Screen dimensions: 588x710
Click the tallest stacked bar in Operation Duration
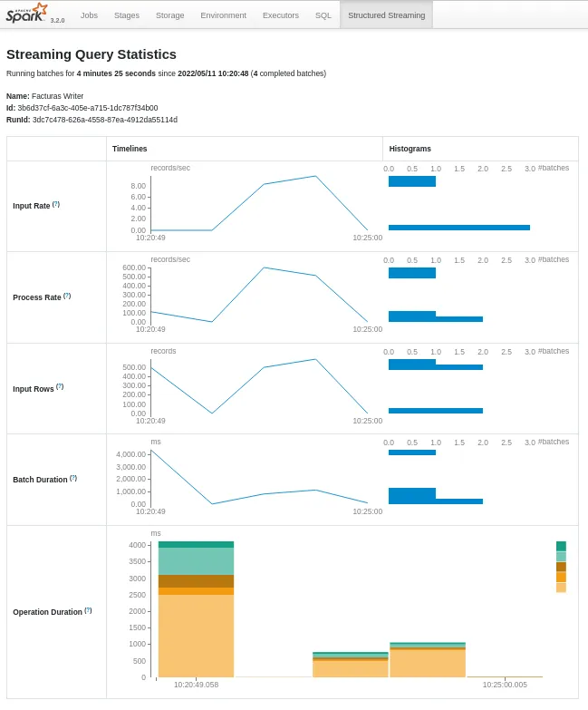coord(196,617)
